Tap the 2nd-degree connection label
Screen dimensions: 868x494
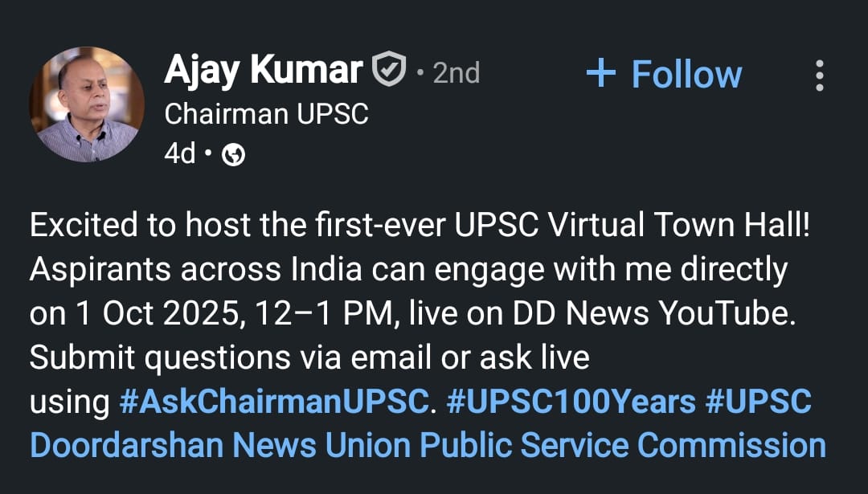coord(456,73)
